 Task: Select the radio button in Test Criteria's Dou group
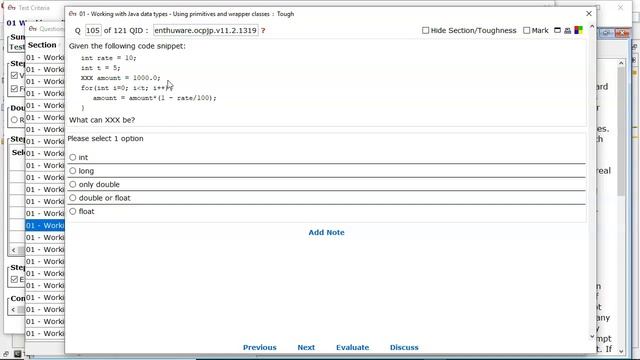pos(15,120)
